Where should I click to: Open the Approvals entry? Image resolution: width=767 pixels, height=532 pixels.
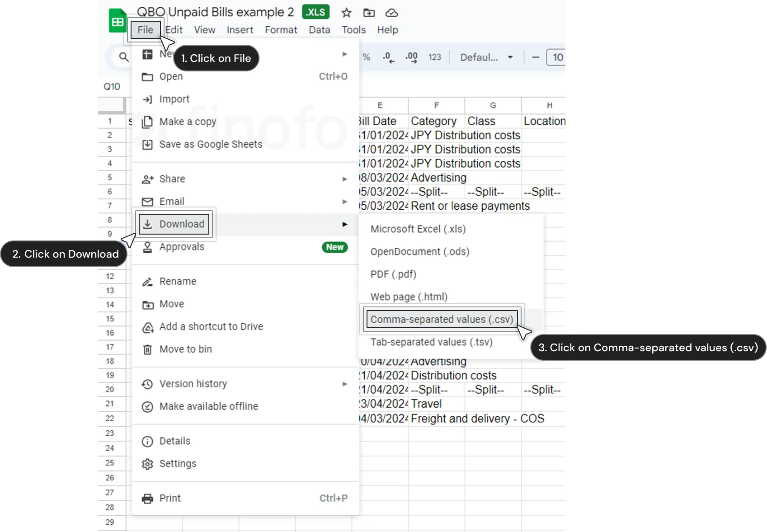245,247
